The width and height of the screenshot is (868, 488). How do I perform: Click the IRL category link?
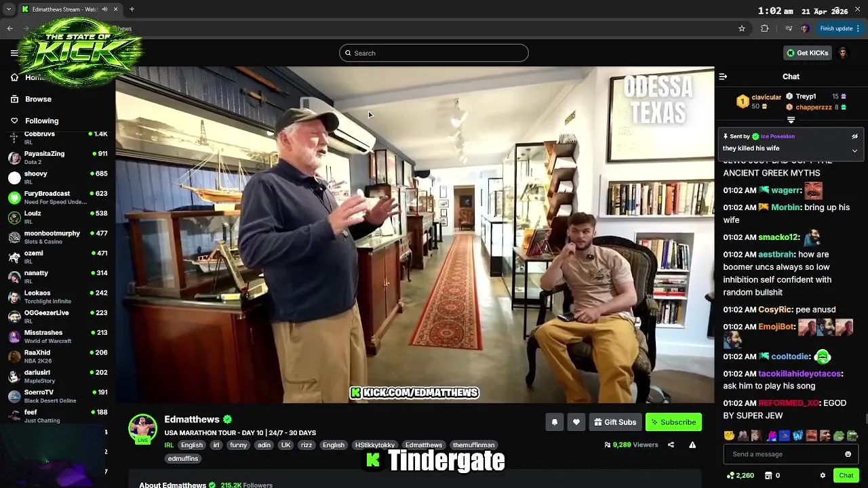click(169, 445)
